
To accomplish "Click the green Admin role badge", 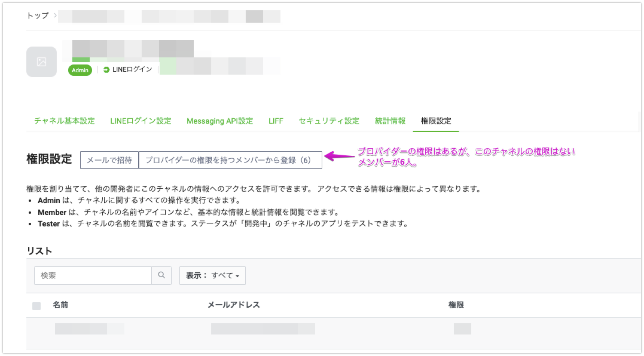I will 80,70.
